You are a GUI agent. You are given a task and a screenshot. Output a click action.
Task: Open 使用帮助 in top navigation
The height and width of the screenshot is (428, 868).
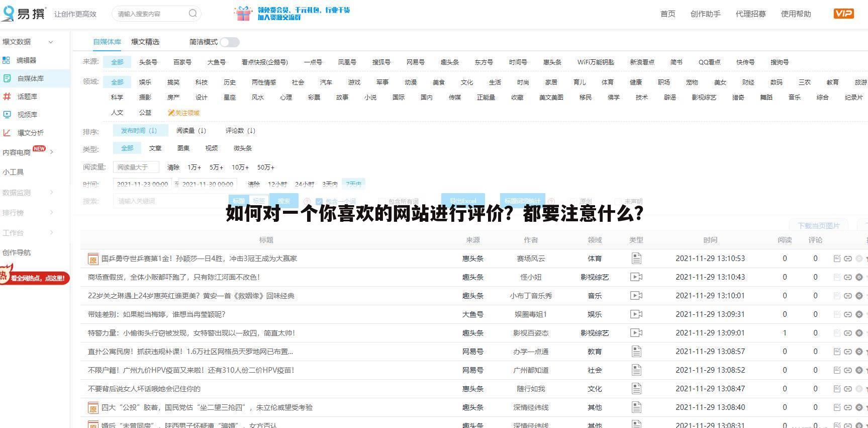(796, 14)
